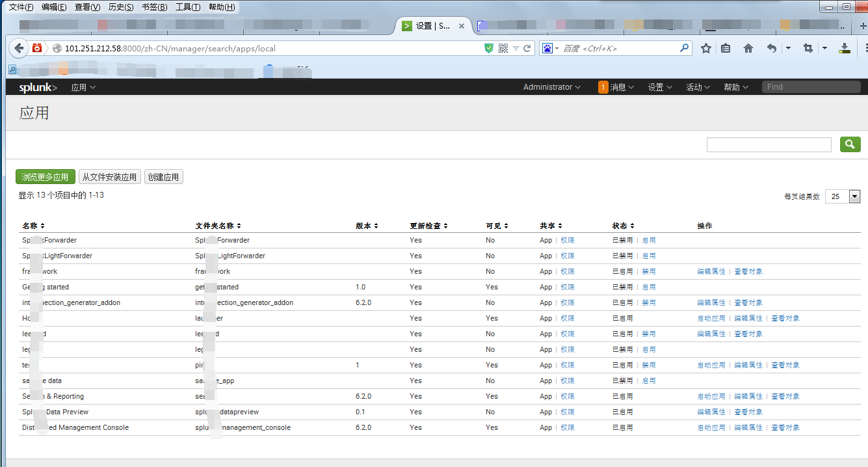This screenshot has width=868, height=467.
Task: Open the 书签(B) menu
Action: (x=154, y=7)
